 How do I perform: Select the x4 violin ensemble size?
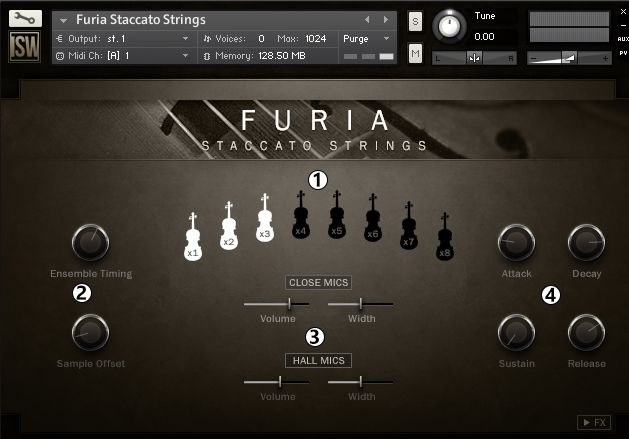coord(301,215)
